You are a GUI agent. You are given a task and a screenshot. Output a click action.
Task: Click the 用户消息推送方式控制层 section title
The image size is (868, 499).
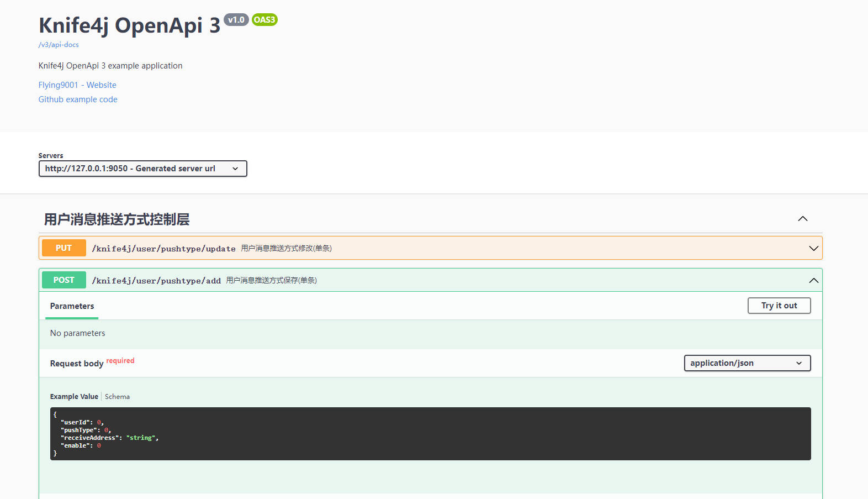click(x=117, y=219)
